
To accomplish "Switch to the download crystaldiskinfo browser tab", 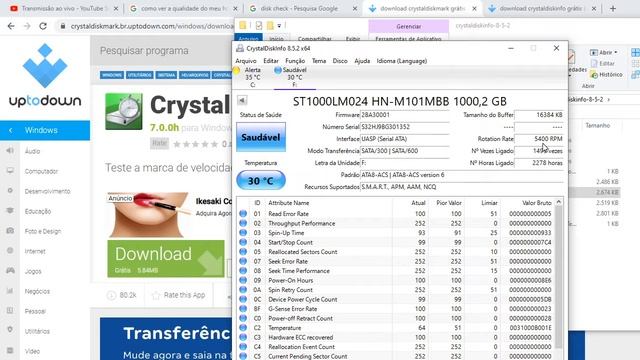I will coord(542,9).
